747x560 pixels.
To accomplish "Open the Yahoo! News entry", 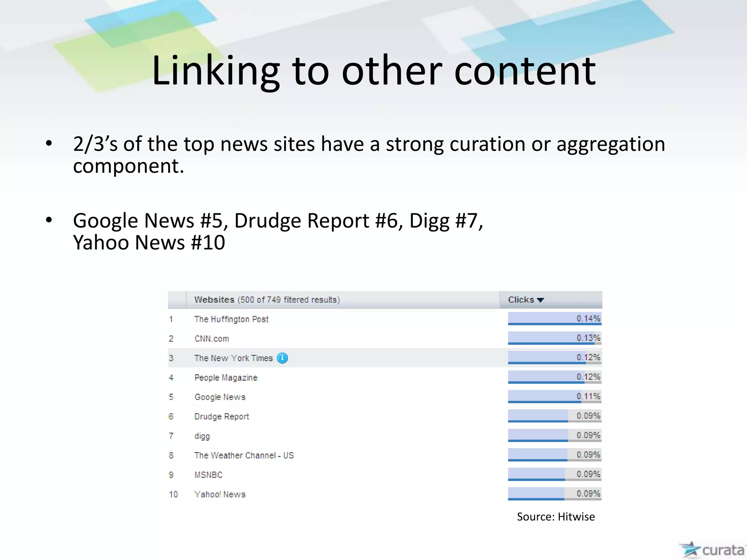I will point(220,494).
